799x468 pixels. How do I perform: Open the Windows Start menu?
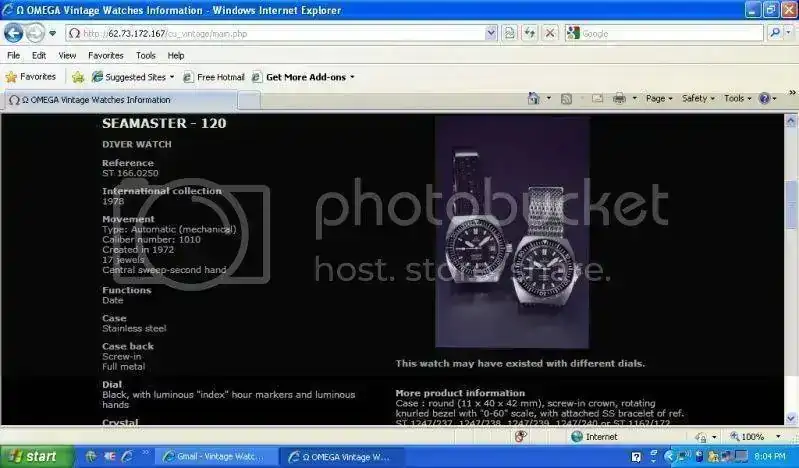coord(37,456)
